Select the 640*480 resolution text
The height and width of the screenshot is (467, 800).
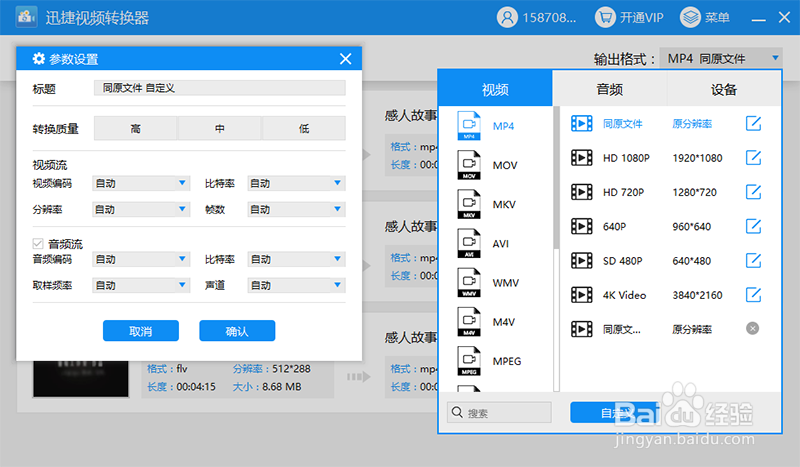pyautogui.click(x=692, y=261)
